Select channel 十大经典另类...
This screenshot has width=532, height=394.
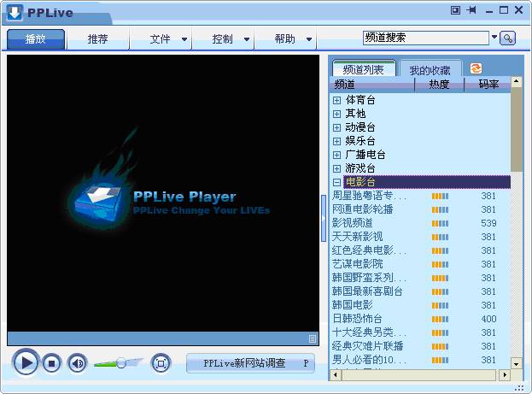pyautogui.click(x=369, y=332)
